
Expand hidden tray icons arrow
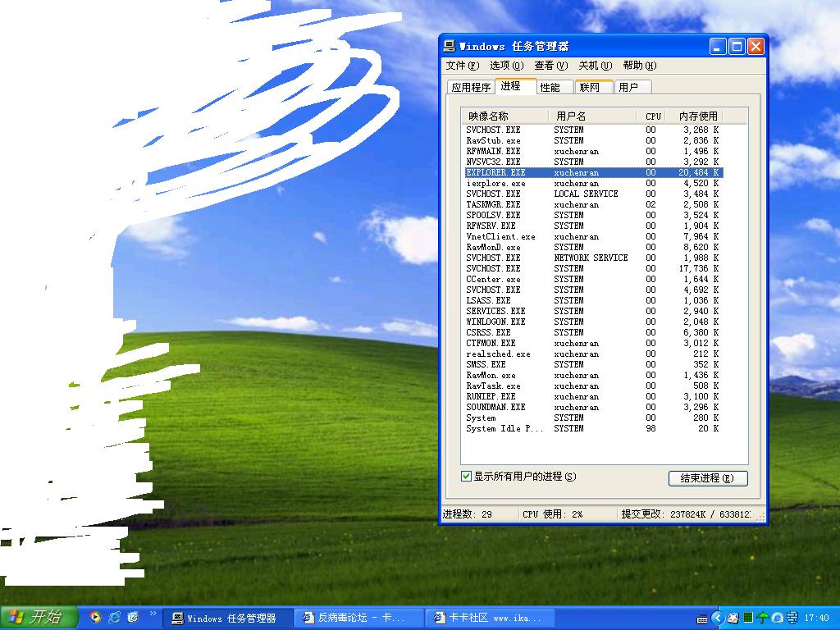[718, 619]
